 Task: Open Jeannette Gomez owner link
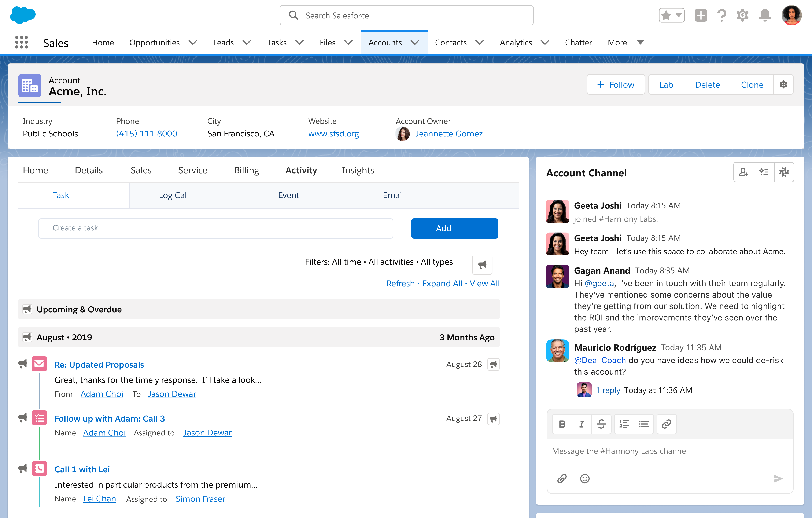point(449,134)
